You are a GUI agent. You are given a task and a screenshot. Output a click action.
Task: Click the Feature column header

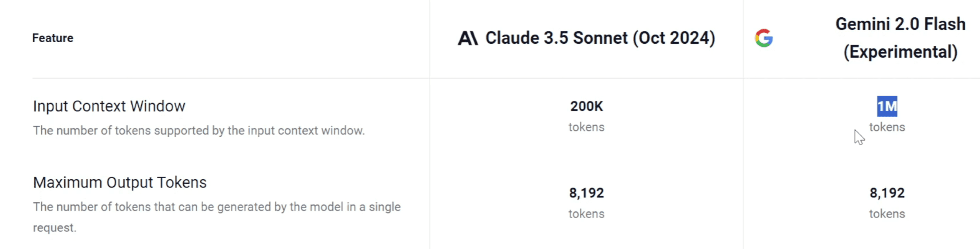[53, 38]
